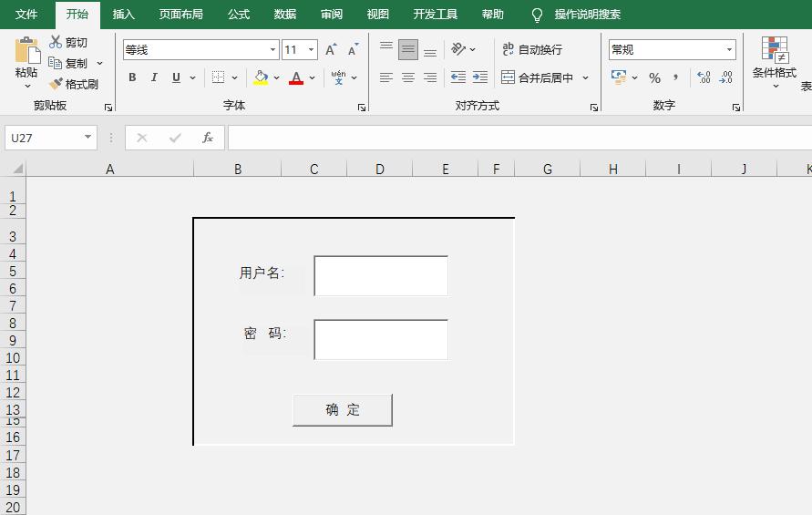Decrease decimal places icon
812x515 pixels.
coord(725,77)
